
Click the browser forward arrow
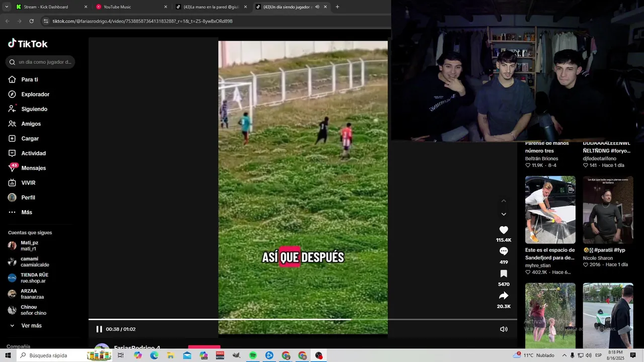click(x=19, y=21)
